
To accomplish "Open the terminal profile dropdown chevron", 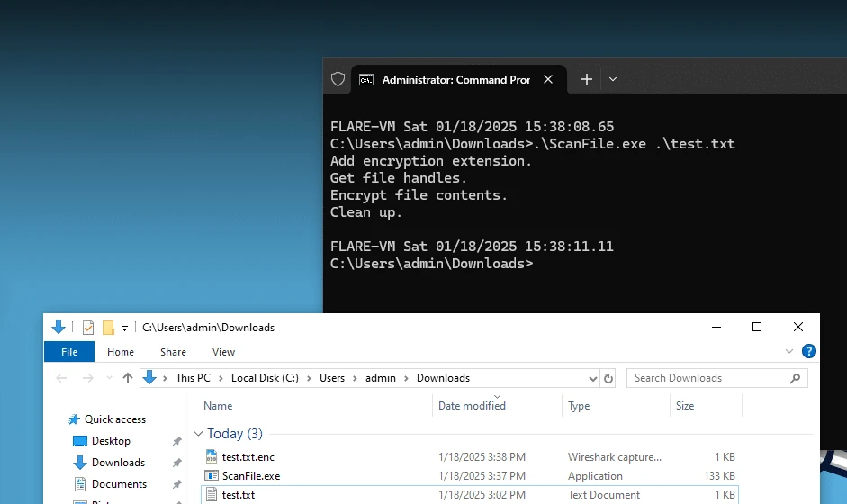I will point(613,79).
